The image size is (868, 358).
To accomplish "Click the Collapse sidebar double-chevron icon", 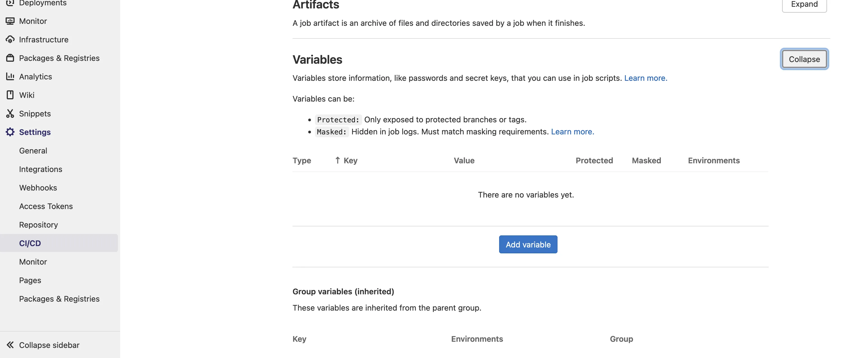I will pyautogui.click(x=10, y=345).
